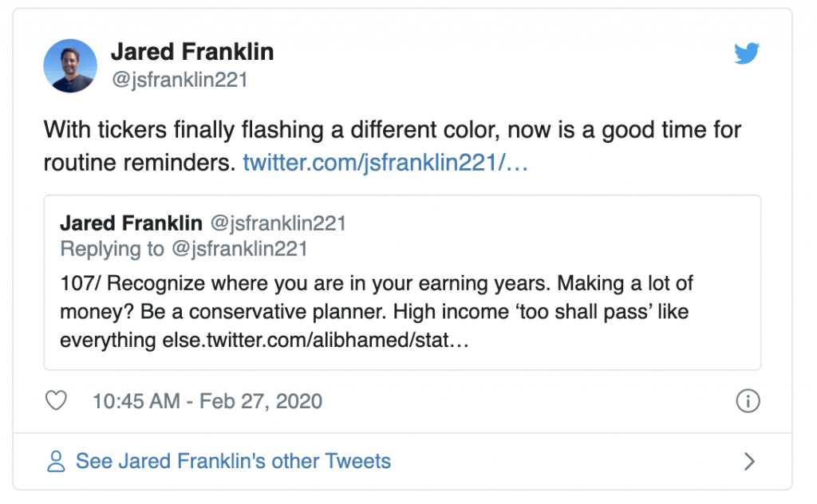817x504 pixels.
Task: Select "See Jared Franklin's other Tweets"
Action: pyautogui.click(x=233, y=461)
